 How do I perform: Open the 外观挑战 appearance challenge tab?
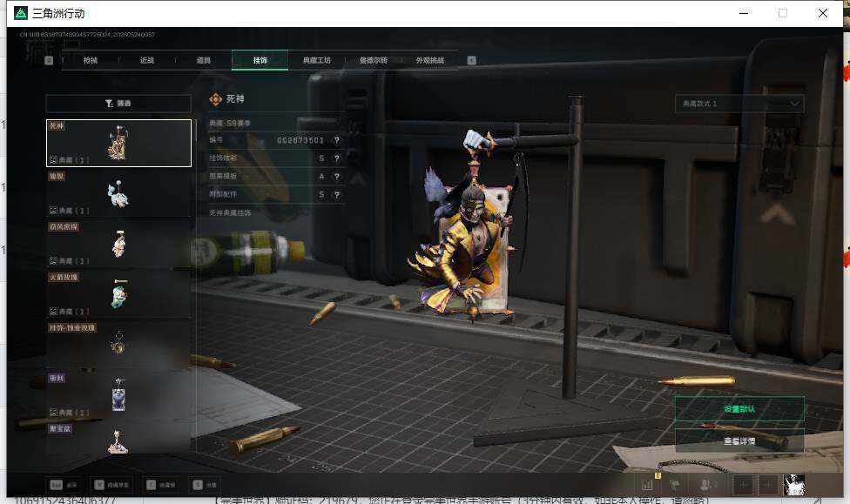coord(430,60)
